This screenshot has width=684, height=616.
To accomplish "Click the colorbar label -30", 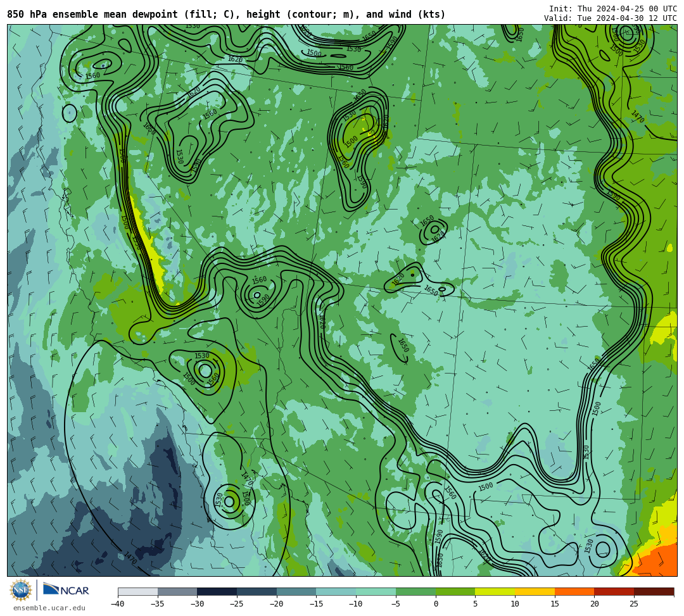I will (197, 604).
